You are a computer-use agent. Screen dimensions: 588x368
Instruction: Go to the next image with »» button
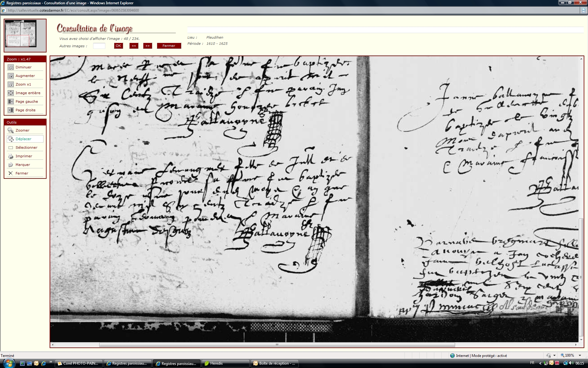(x=148, y=46)
